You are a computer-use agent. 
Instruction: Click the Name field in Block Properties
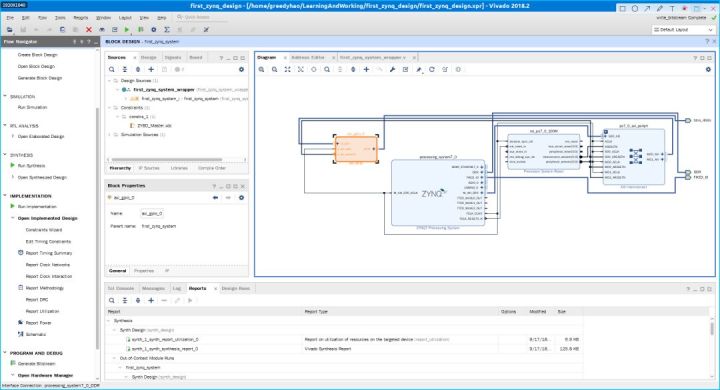point(152,214)
